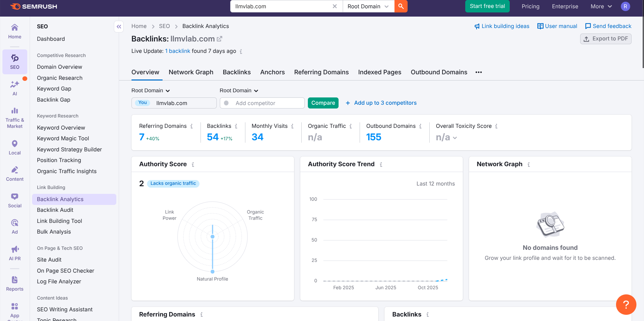Open Traffic & Market section

click(15, 118)
